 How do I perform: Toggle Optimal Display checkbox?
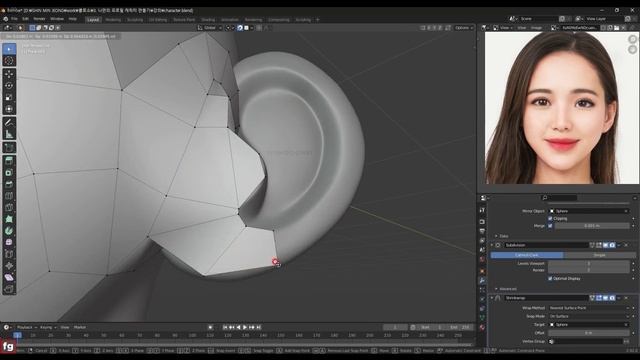click(x=550, y=278)
